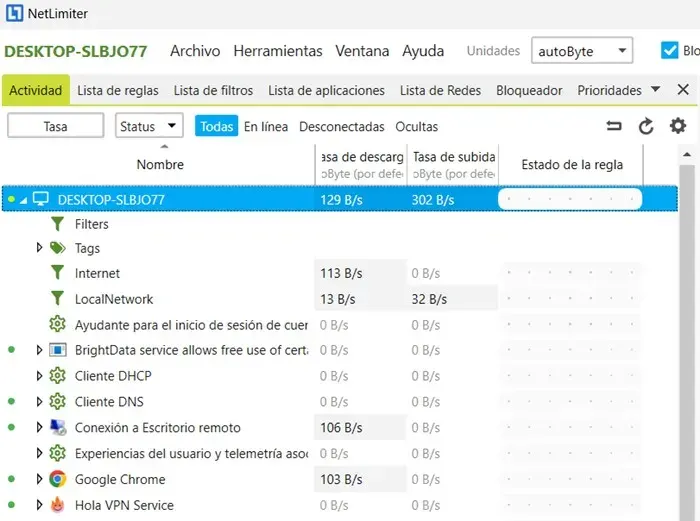This screenshot has height=521, width=700.
Task: Click the funnel icon beside Filters
Action: 57,224
